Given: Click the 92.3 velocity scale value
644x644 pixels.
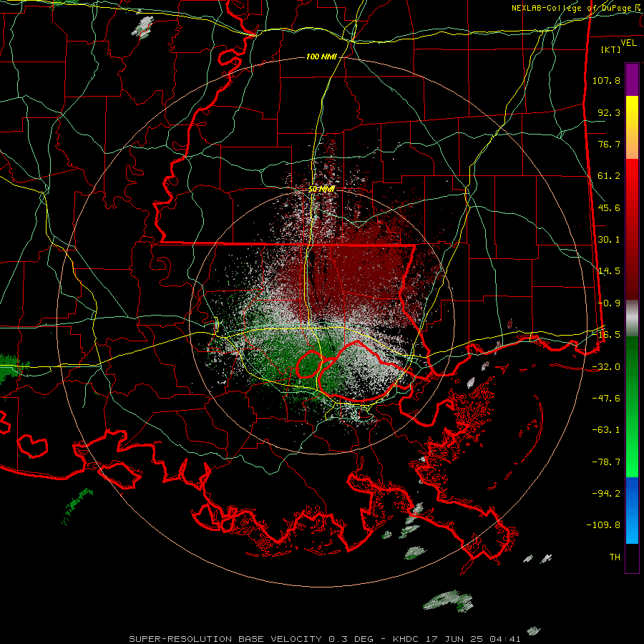Looking at the screenshot, I should (609, 112).
